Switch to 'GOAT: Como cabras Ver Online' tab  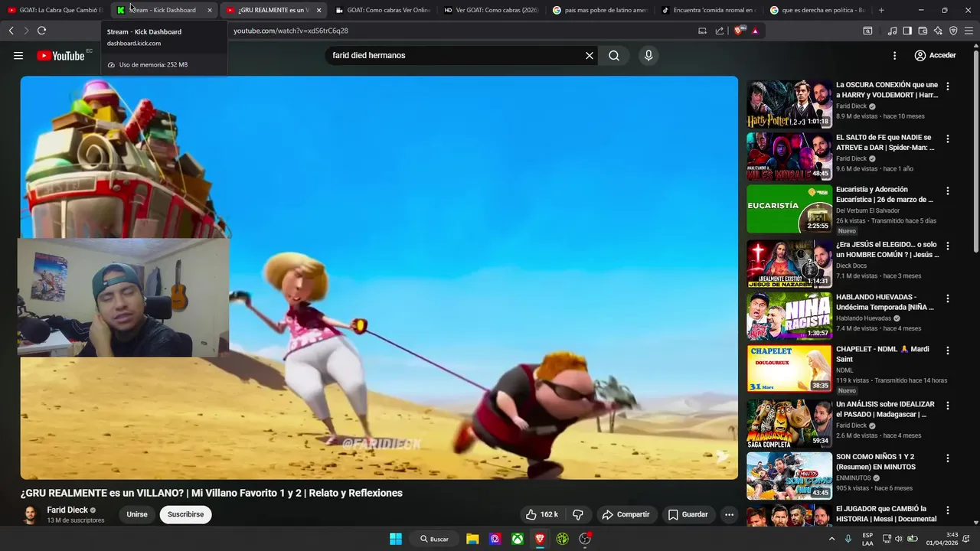click(x=383, y=10)
